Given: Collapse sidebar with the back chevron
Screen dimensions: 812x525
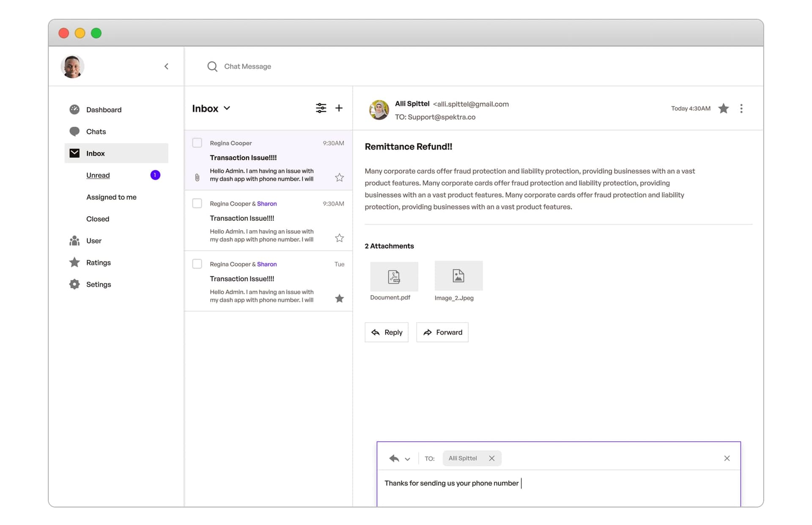Looking at the screenshot, I should coord(166,66).
